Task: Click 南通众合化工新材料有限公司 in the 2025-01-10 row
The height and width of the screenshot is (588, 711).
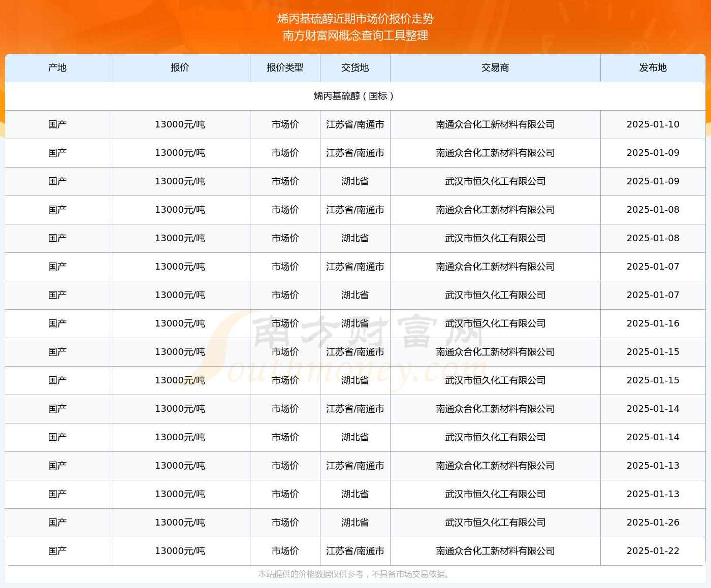Action: 495,124
